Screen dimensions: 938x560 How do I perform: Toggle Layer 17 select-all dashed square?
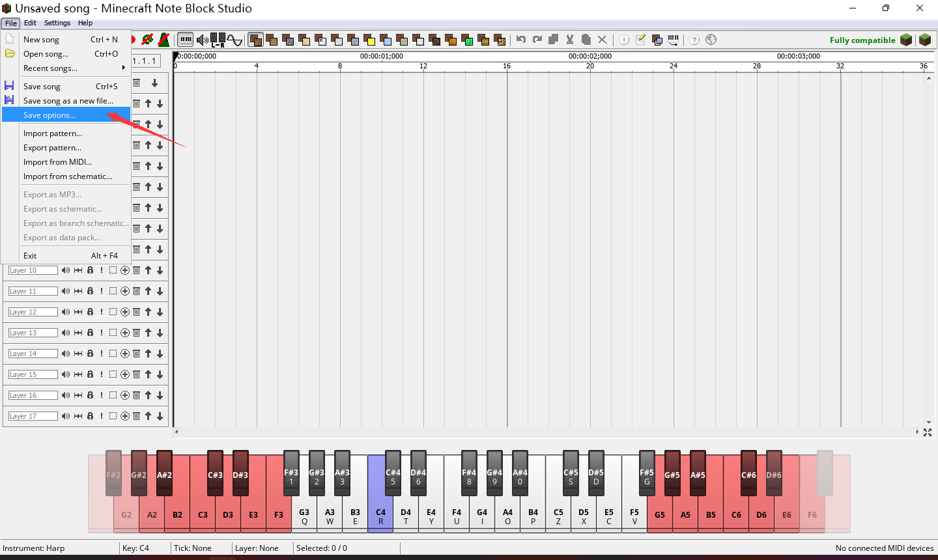(x=113, y=416)
